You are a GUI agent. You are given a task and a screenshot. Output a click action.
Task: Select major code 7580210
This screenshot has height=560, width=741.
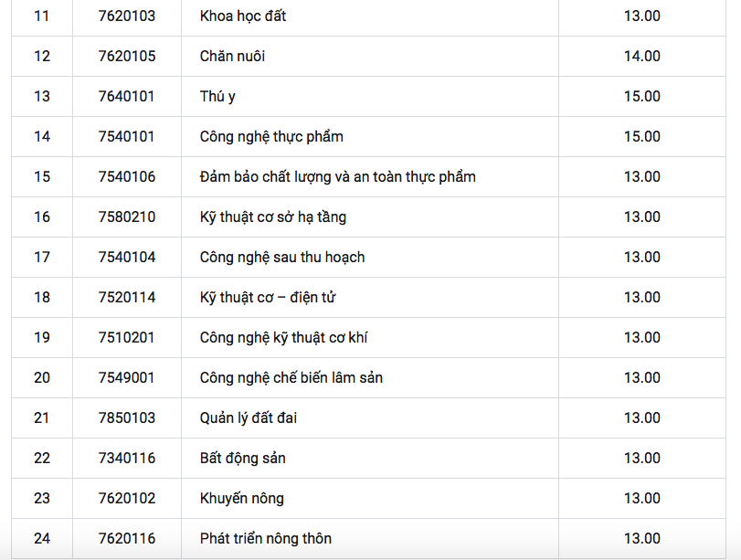pos(127,217)
